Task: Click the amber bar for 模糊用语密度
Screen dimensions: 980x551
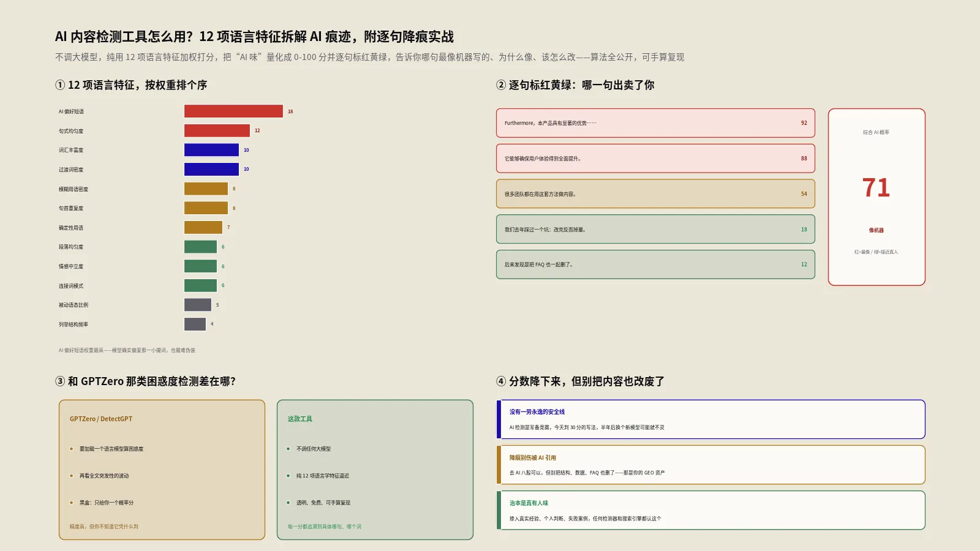Action: point(206,189)
